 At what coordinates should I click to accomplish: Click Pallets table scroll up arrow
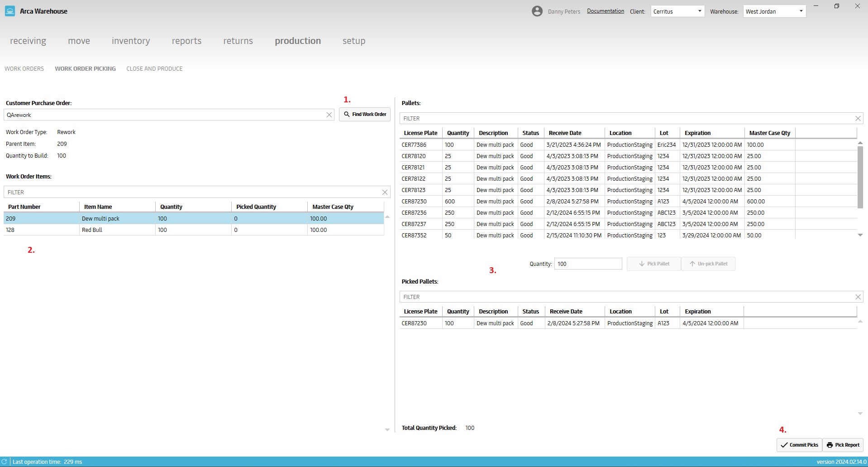(x=860, y=143)
